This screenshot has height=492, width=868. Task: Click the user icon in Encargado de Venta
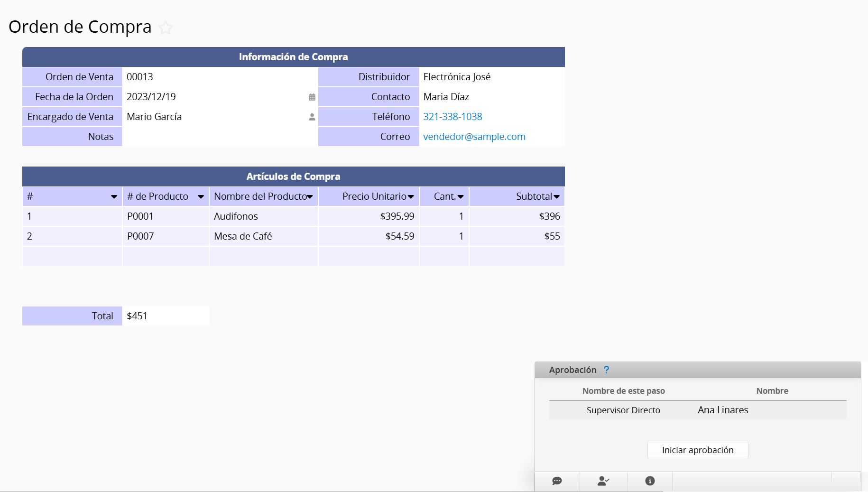click(312, 117)
